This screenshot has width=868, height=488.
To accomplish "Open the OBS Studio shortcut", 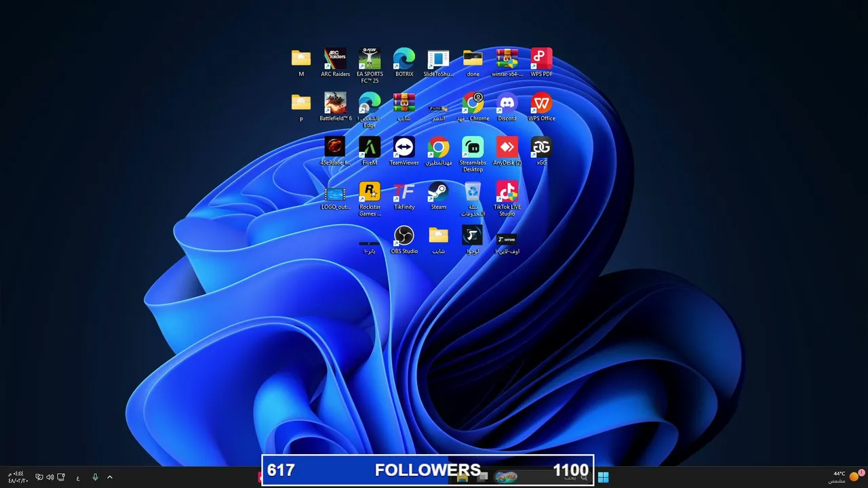I will pos(404,240).
